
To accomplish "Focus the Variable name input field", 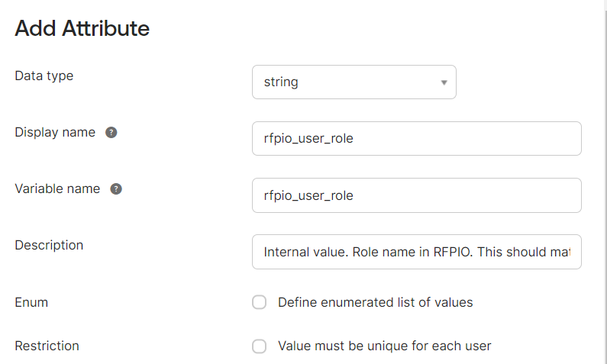I will [x=417, y=195].
